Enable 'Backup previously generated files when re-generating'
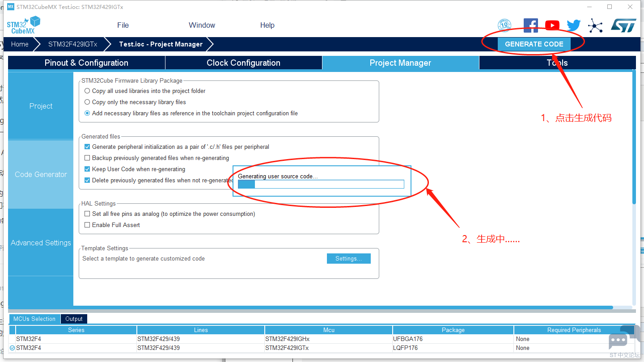This screenshot has width=644, height=362. pos(87,158)
